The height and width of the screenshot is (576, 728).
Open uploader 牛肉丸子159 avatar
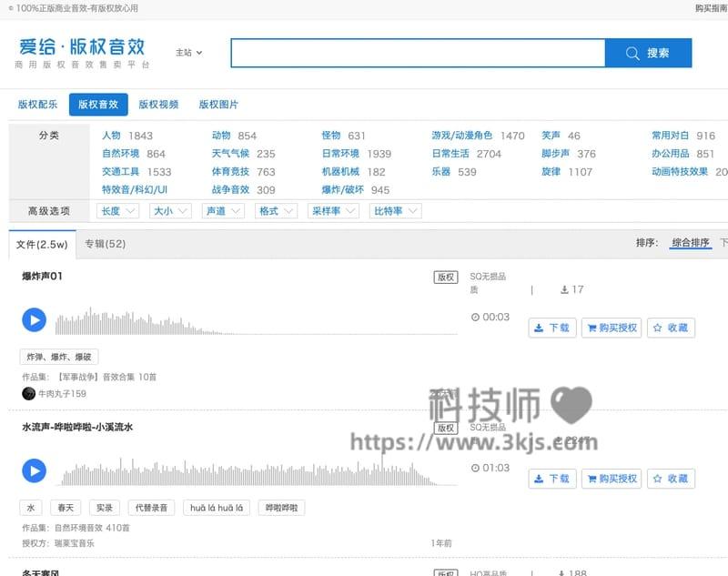coord(28,394)
